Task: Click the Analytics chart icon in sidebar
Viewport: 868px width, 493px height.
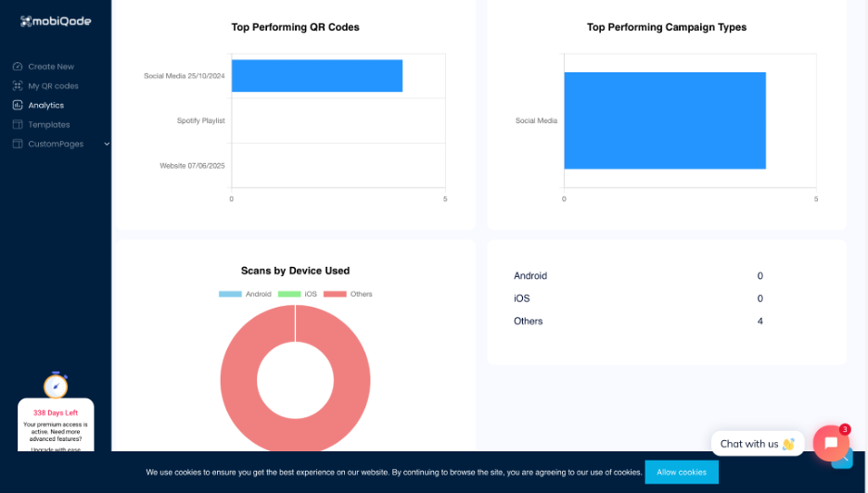Action: click(x=18, y=106)
